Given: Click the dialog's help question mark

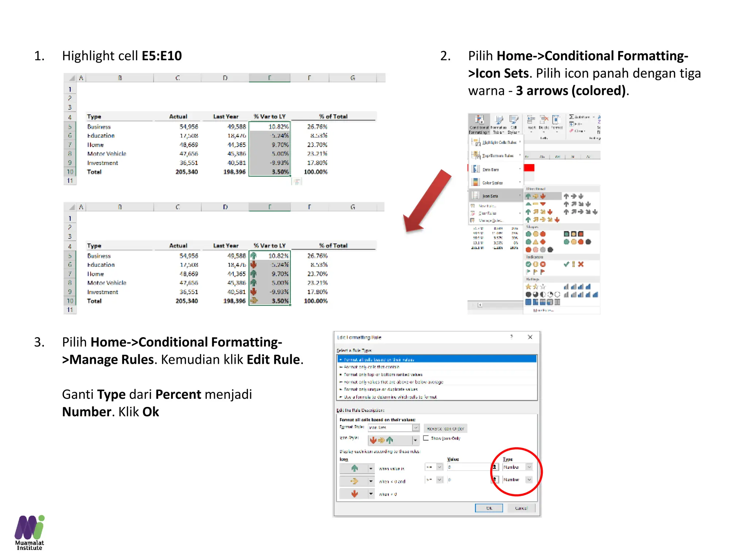Looking at the screenshot, I should tap(511, 337).
